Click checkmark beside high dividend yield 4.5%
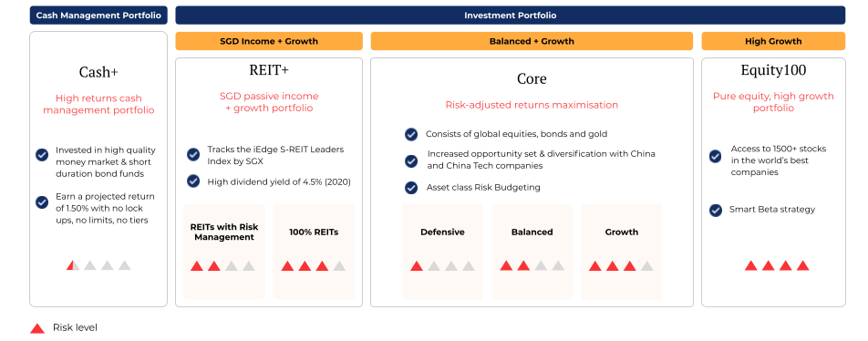Screen dimensions: 868x341 tap(193, 181)
